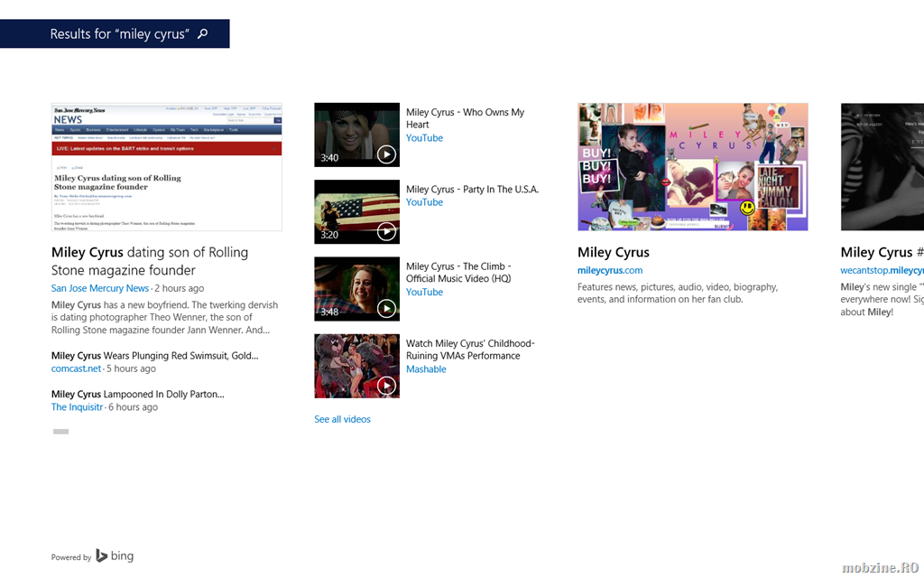This screenshot has width=924, height=578.
Task: Click the fan club description under mileycyrus.com
Action: pos(678,294)
